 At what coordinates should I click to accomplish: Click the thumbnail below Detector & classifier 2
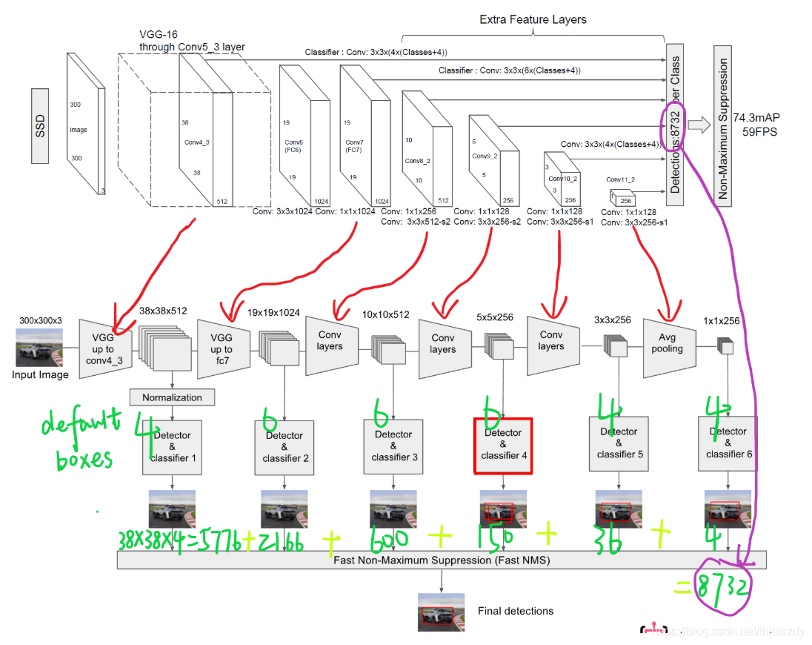(x=284, y=509)
